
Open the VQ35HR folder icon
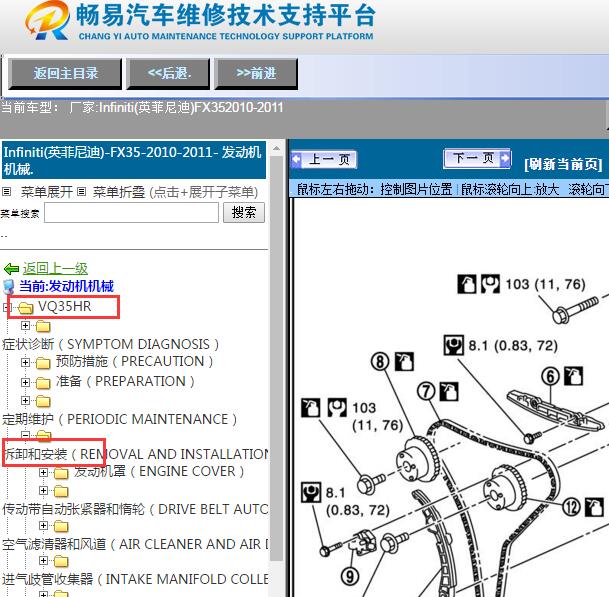click(x=26, y=308)
